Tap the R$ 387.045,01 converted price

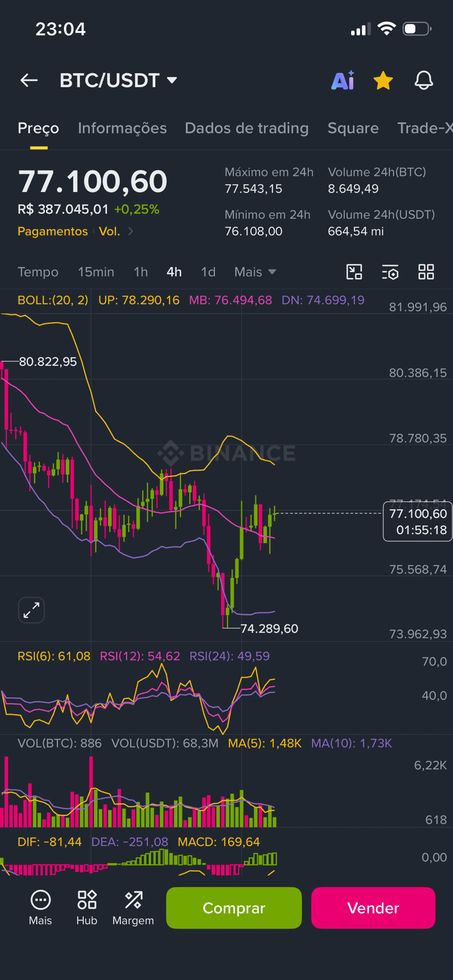(x=63, y=209)
